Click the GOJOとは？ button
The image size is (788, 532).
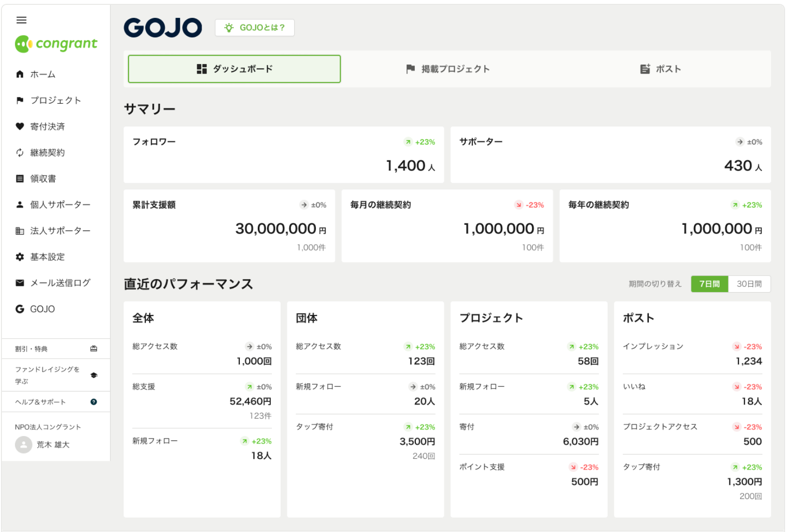(254, 28)
